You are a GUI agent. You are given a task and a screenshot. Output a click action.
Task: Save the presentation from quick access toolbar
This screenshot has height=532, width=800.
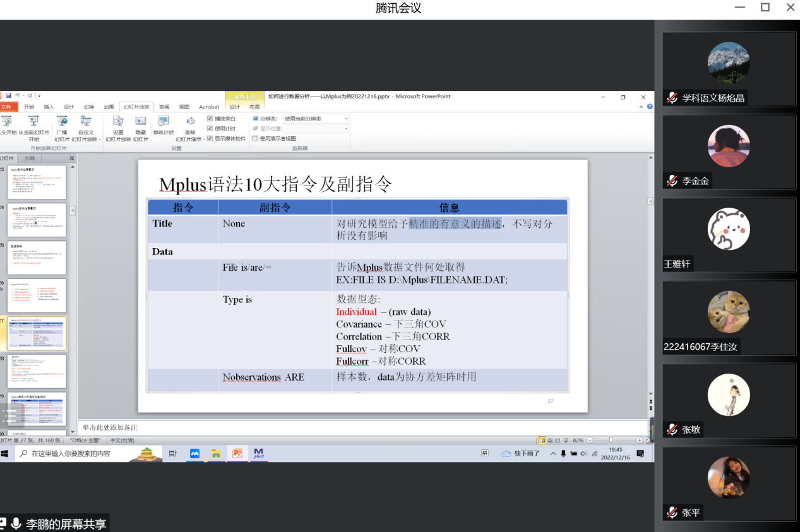(8, 96)
